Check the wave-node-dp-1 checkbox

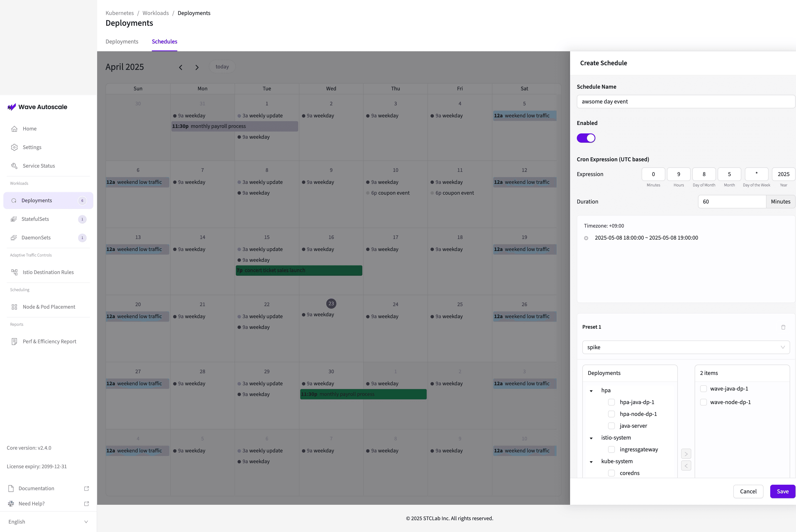point(703,402)
